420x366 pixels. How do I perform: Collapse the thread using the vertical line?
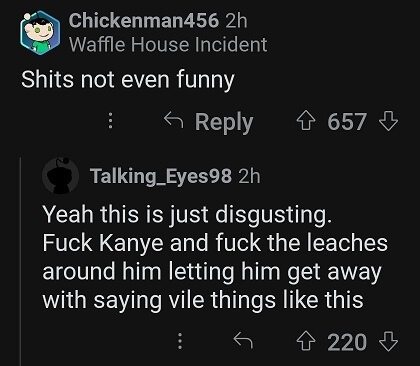point(21,262)
